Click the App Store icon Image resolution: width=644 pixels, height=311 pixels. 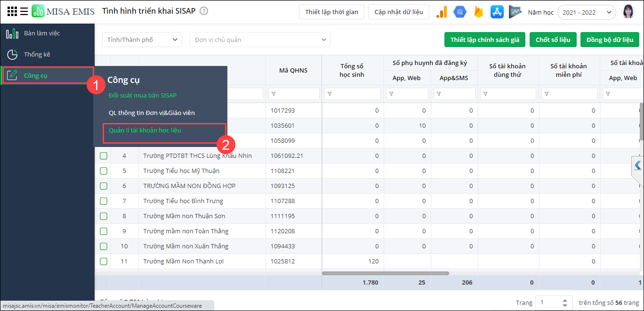coord(497,12)
